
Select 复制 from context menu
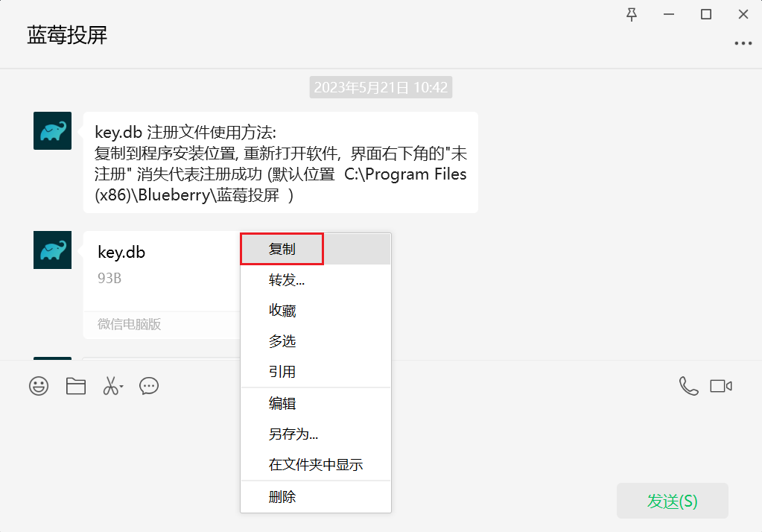click(282, 250)
